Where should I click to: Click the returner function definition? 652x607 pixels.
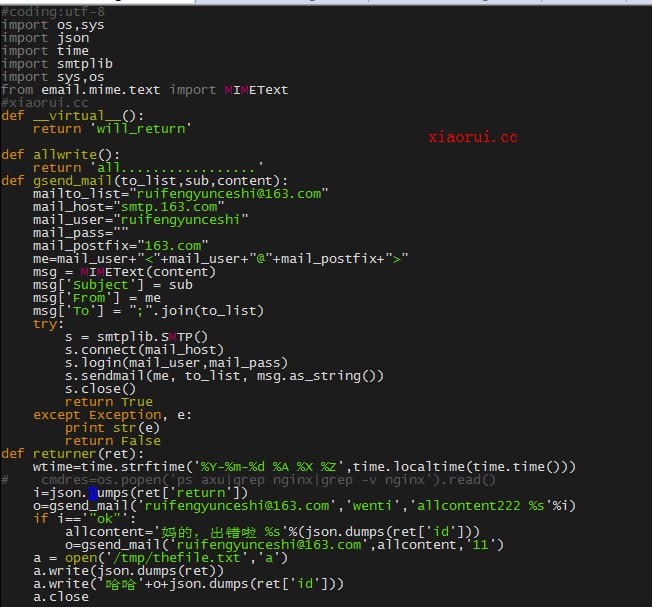click(72, 453)
